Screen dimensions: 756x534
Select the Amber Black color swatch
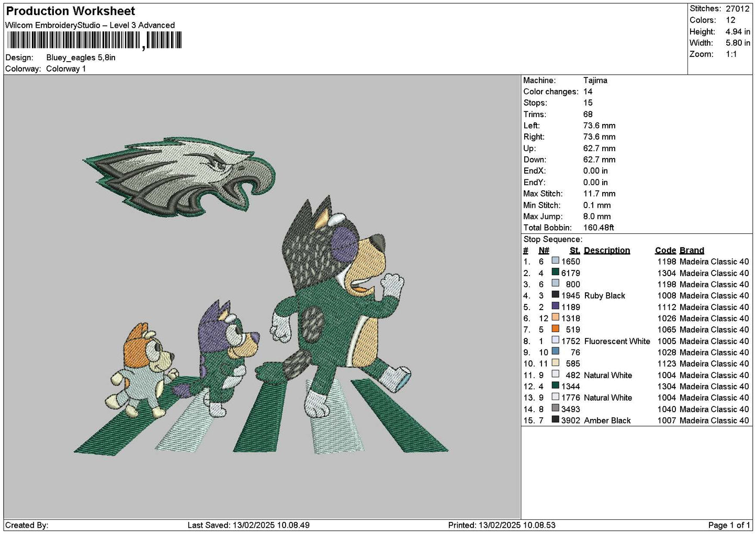click(x=556, y=419)
